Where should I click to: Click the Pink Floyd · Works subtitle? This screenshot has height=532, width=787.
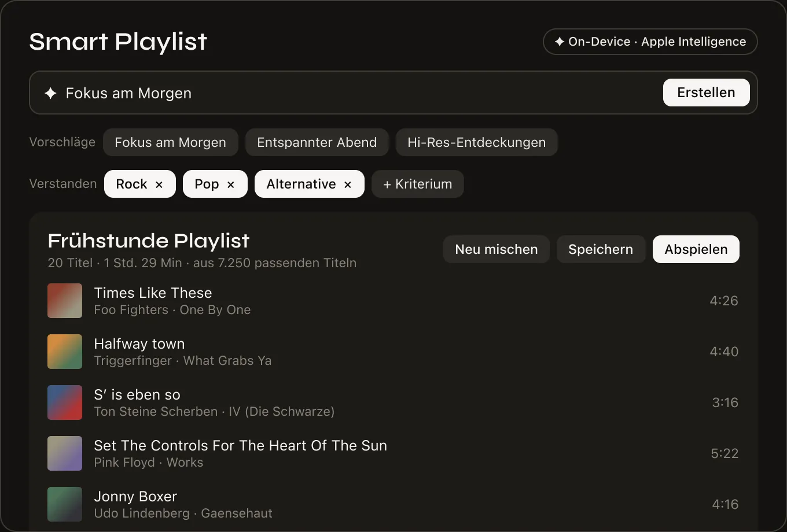coord(149,463)
